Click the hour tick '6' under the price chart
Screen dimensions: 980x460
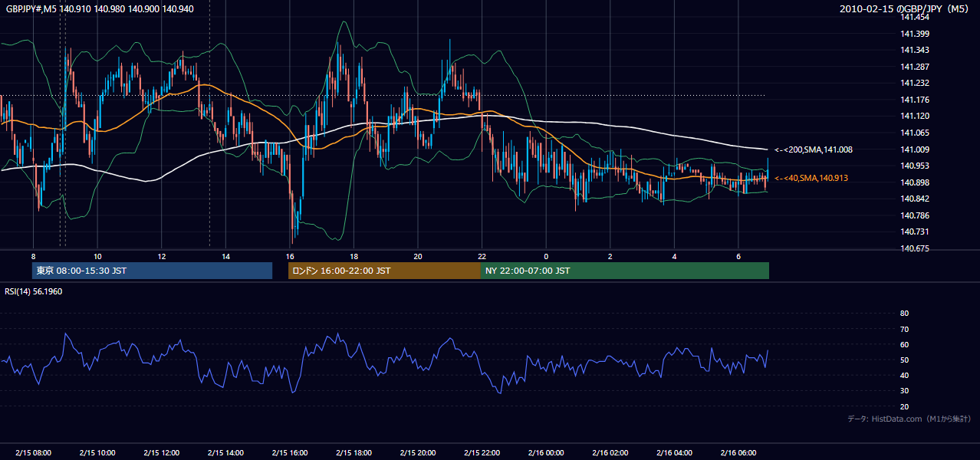[x=738, y=256]
